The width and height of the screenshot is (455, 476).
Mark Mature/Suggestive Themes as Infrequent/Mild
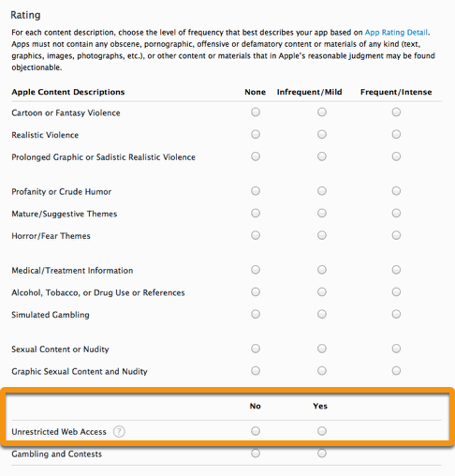(x=322, y=213)
